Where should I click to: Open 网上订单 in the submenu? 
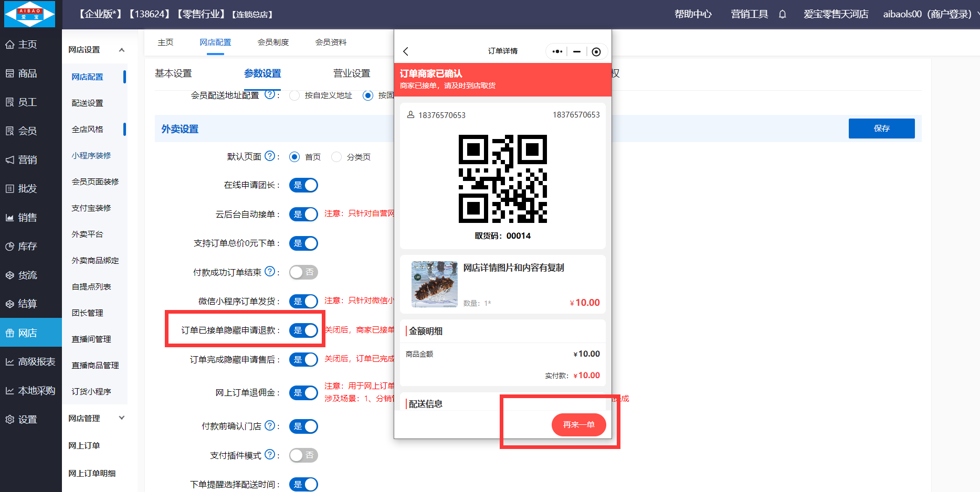pos(84,445)
